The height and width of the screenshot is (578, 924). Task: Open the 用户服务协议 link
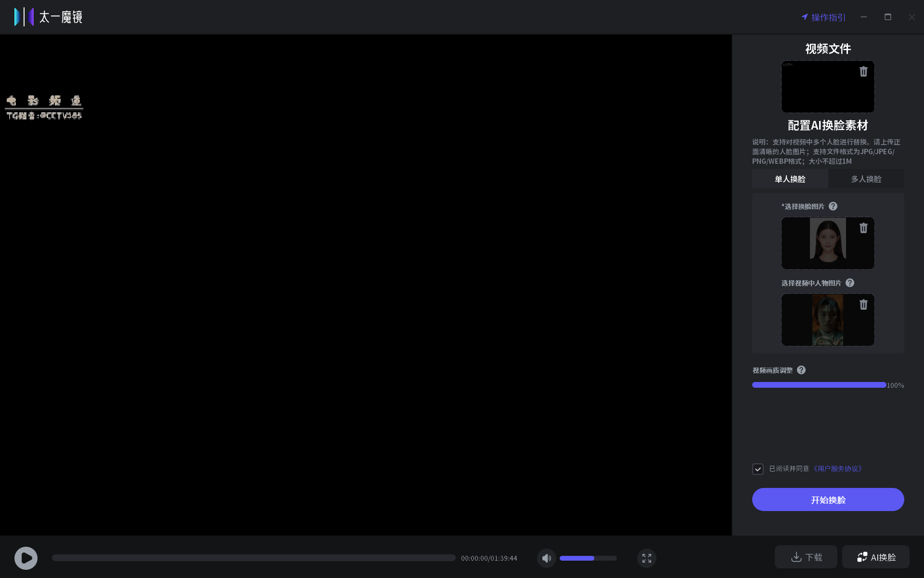coord(838,469)
